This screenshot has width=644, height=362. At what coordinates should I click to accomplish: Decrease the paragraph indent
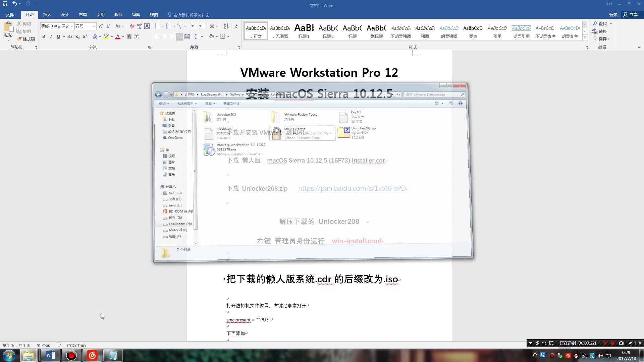[x=194, y=26]
